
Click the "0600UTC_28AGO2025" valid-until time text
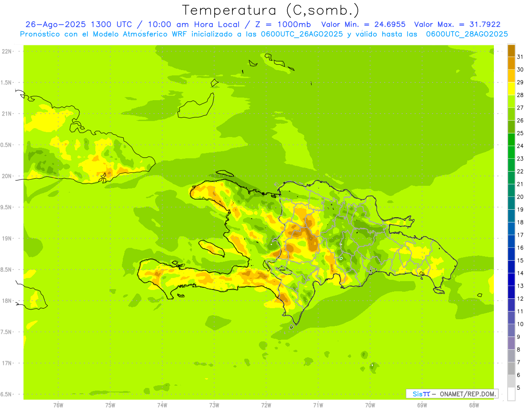click(x=467, y=34)
